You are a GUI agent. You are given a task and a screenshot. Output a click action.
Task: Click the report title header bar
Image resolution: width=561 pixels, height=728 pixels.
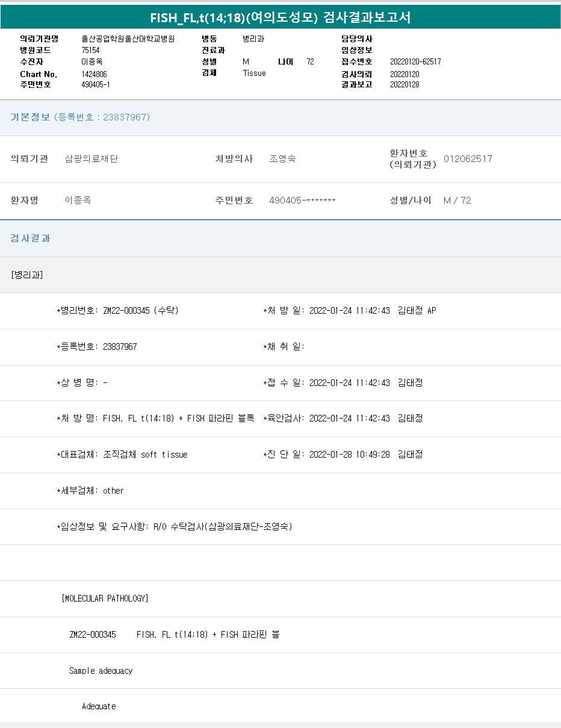(x=280, y=17)
